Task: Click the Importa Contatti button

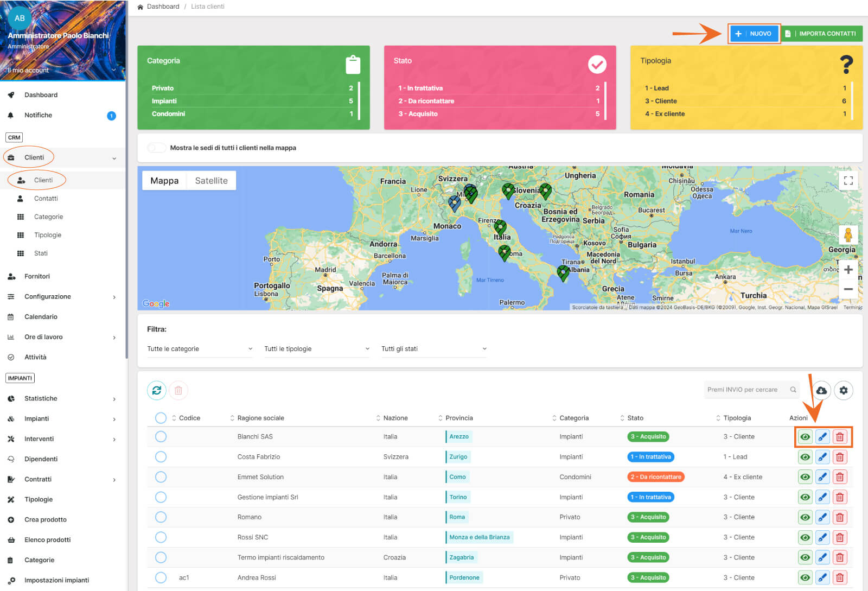Action: click(821, 34)
